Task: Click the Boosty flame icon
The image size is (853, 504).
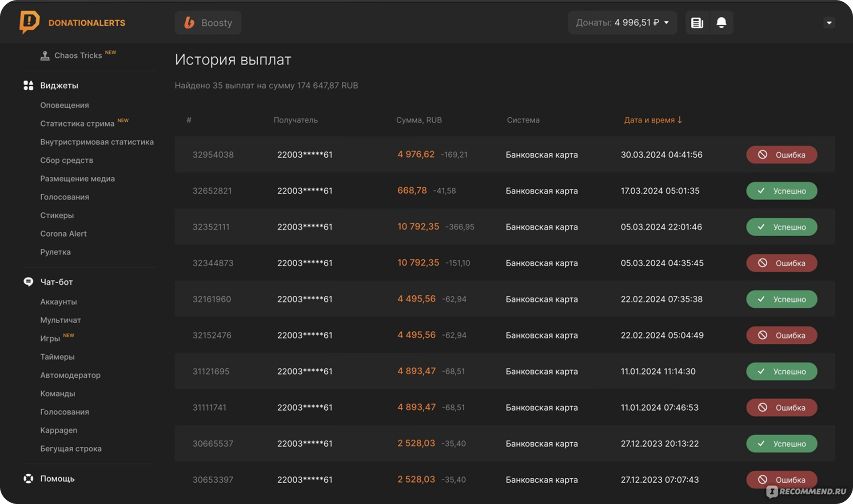Action: pyautogui.click(x=189, y=23)
